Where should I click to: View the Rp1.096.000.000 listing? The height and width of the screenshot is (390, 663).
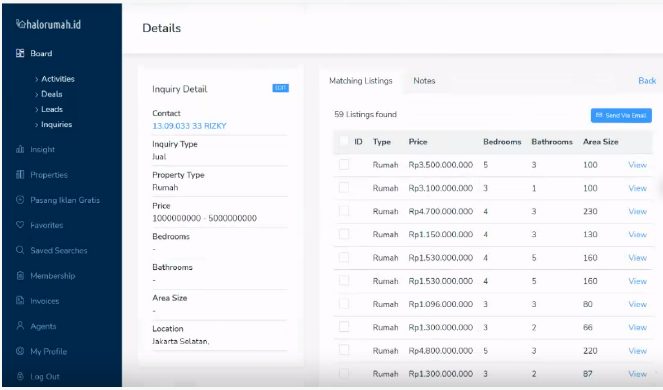(638, 304)
